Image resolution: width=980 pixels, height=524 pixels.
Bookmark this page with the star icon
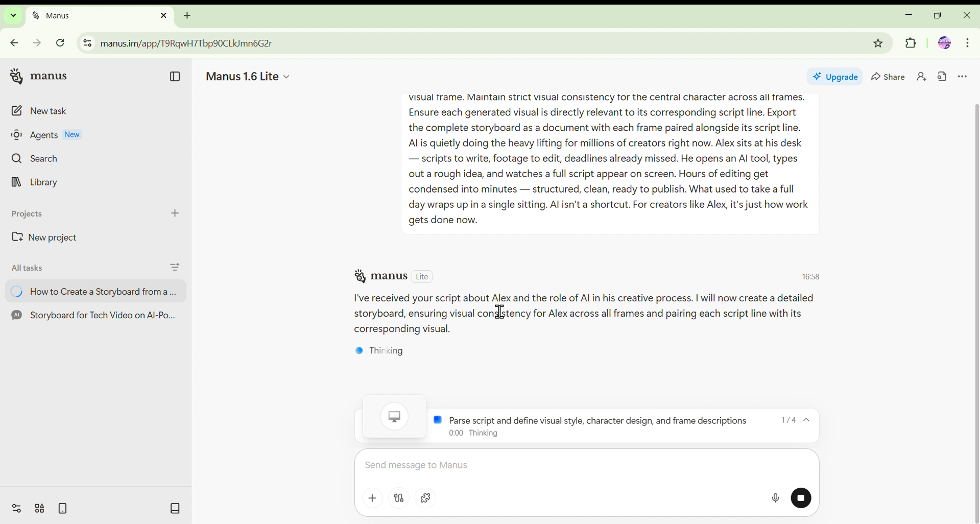[878, 44]
